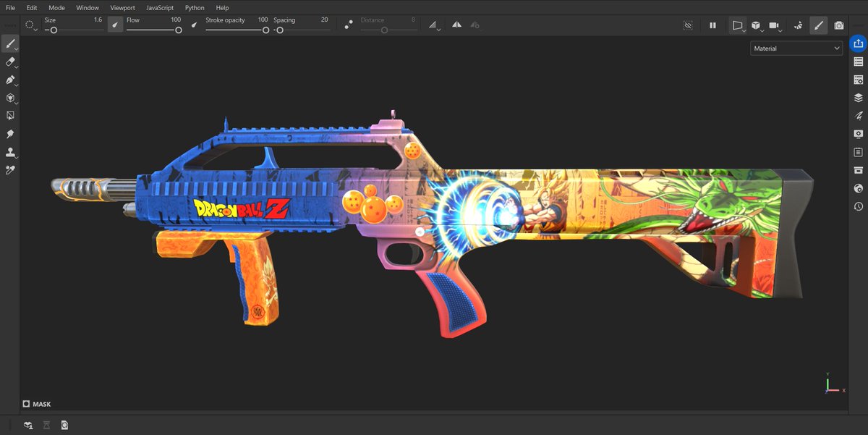The image size is (868, 435).
Task: Select the Smudge tool
Action: point(10,134)
